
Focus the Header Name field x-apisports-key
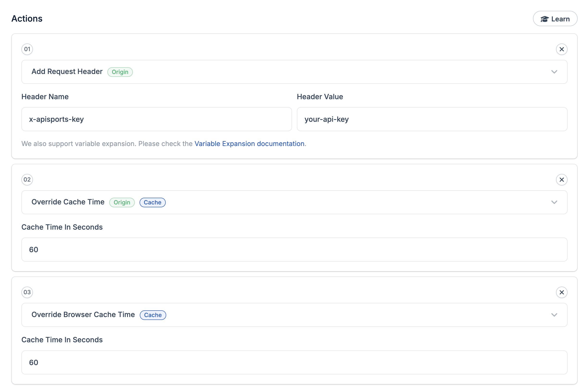[x=157, y=119]
